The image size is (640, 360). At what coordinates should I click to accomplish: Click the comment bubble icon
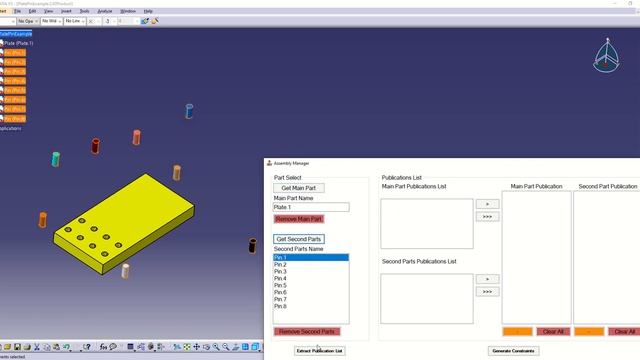pyautogui.click(x=113, y=347)
